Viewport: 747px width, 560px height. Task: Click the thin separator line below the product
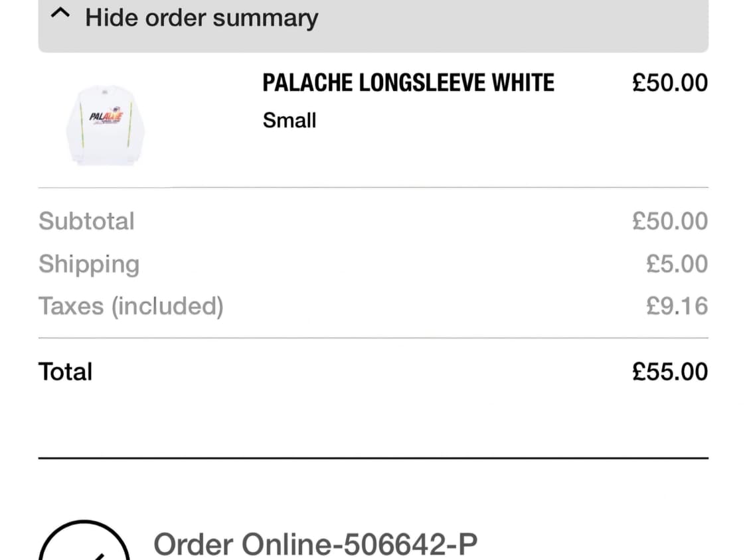373,188
